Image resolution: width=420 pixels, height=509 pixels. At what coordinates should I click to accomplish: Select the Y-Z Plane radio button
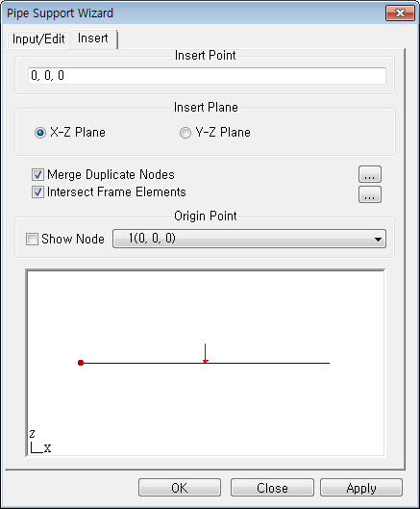point(185,133)
